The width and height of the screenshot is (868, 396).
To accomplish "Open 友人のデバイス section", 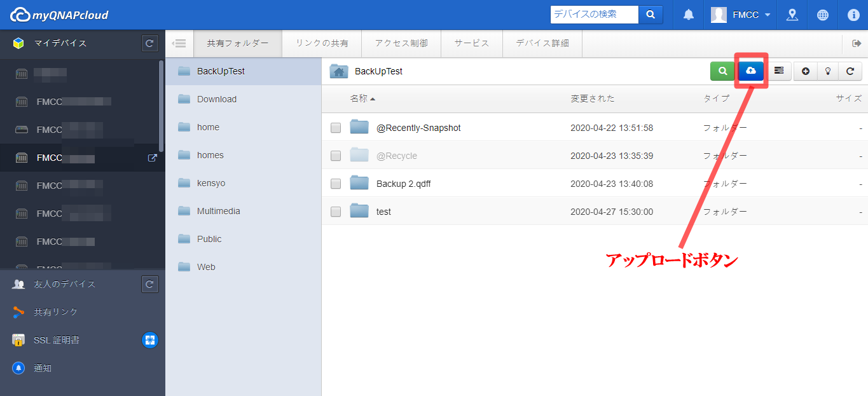I will [x=65, y=284].
